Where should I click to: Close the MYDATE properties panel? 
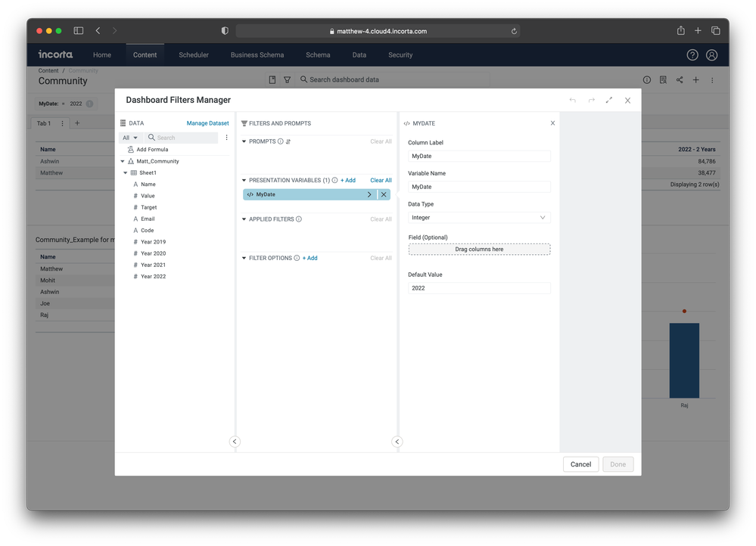(x=552, y=123)
